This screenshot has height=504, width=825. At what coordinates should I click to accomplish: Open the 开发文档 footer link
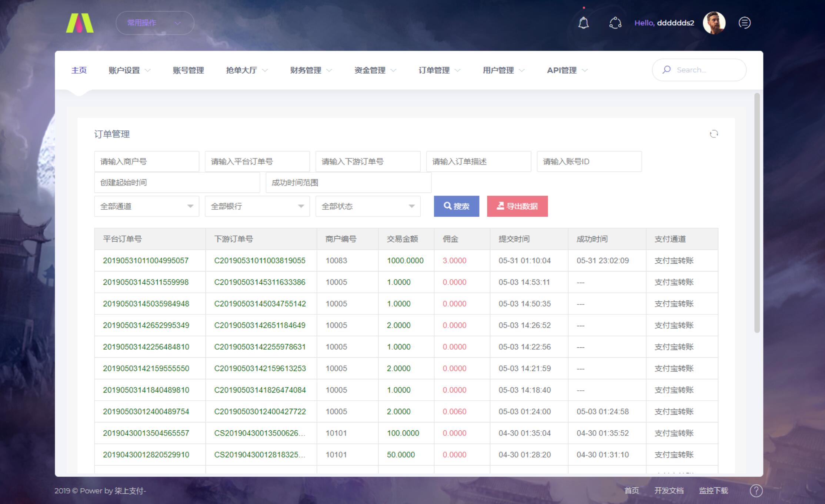pyautogui.click(x=668, y=491)
